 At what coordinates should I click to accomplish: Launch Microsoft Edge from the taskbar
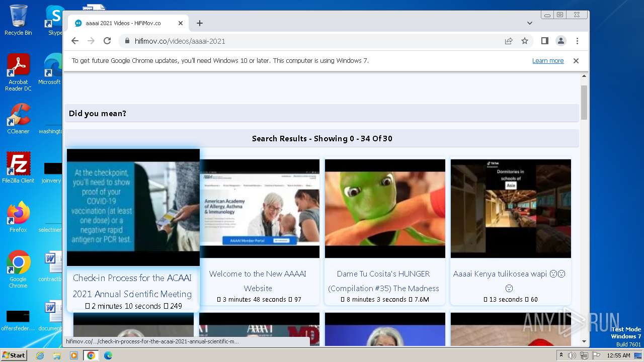(108, 355)
